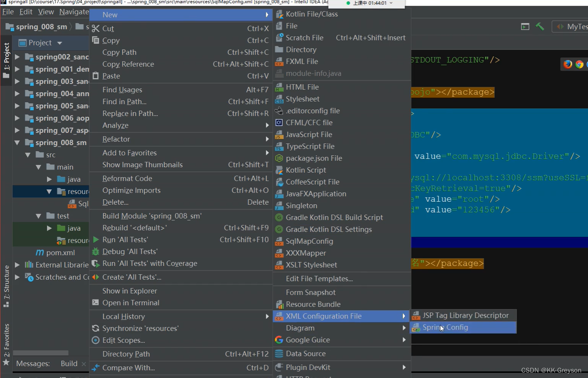Click the window layout icon beside hammer
Screen dimensions: 588x378
click(525, 27)
